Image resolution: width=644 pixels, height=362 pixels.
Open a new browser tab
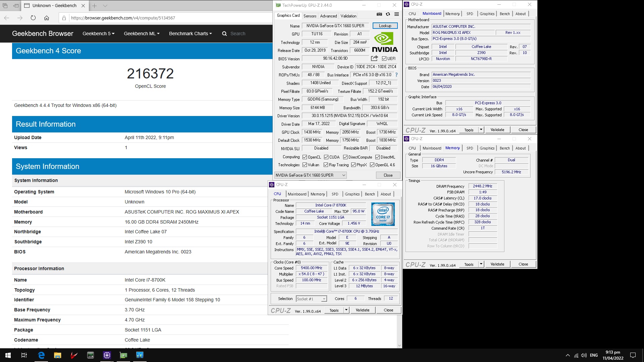95,6
